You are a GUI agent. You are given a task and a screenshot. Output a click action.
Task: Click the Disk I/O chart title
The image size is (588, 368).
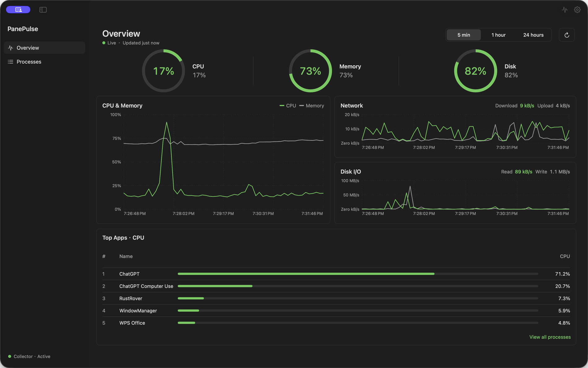(x=351, y=172)
